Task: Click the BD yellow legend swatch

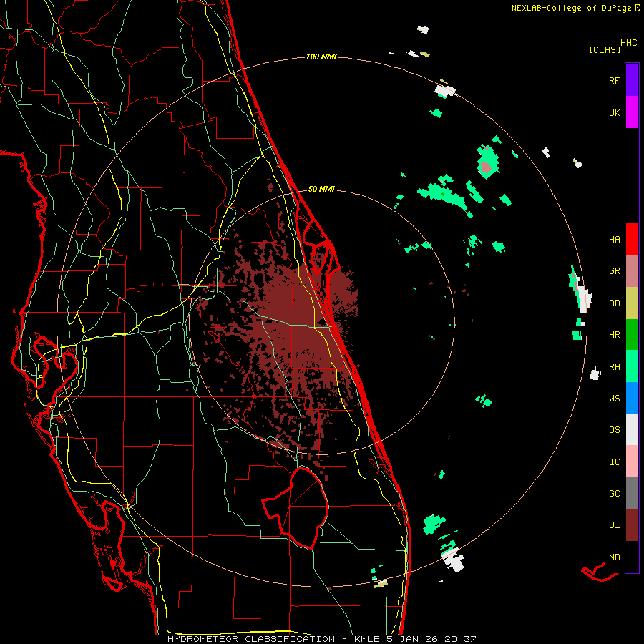Action: (632, 303)
